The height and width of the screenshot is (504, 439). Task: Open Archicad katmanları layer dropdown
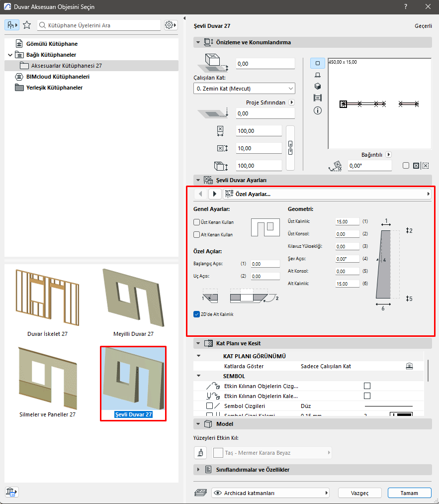pos(270,493)
